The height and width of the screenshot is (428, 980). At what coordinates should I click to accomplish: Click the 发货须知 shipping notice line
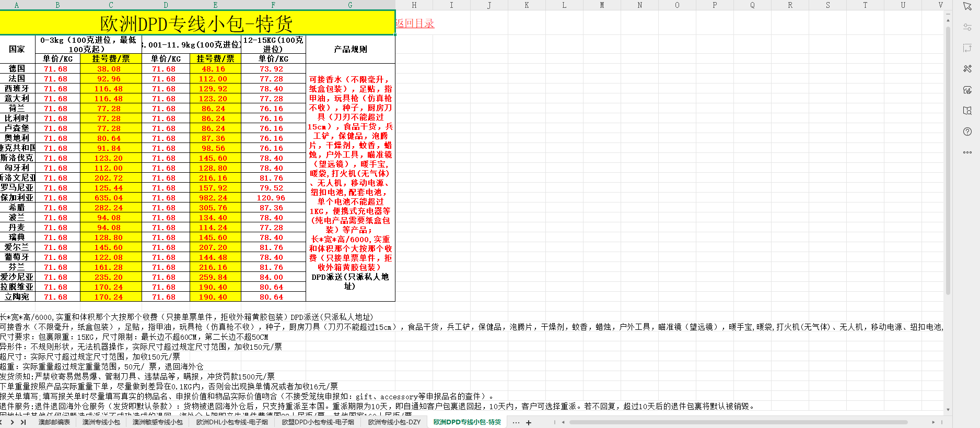coord(137,377)
